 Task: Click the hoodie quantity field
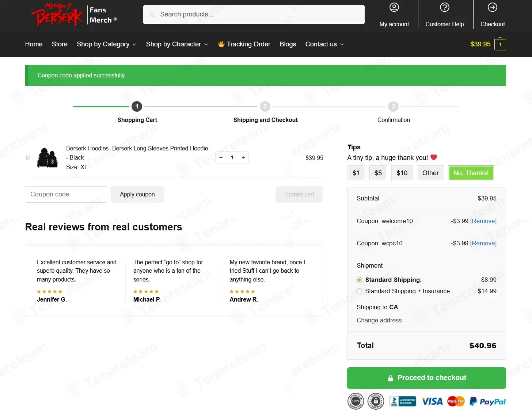232,158
